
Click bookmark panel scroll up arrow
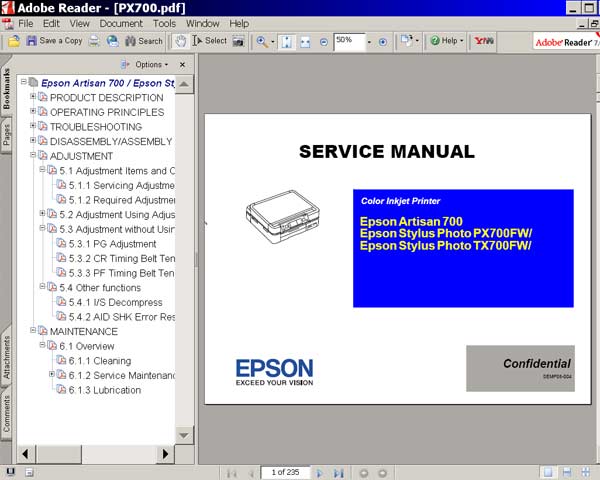tap(184, 84)
